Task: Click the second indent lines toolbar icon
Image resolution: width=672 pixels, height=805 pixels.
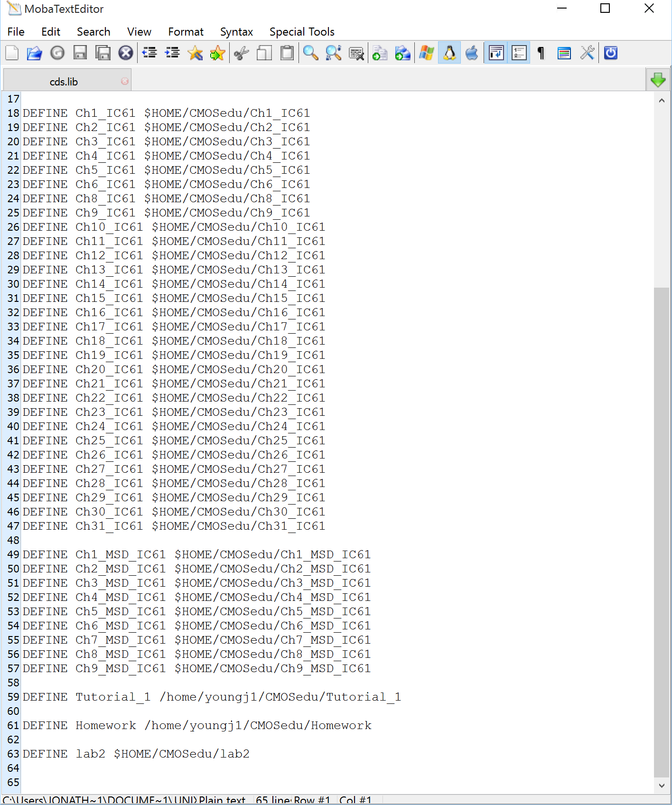Action: (x=172, y=53)
